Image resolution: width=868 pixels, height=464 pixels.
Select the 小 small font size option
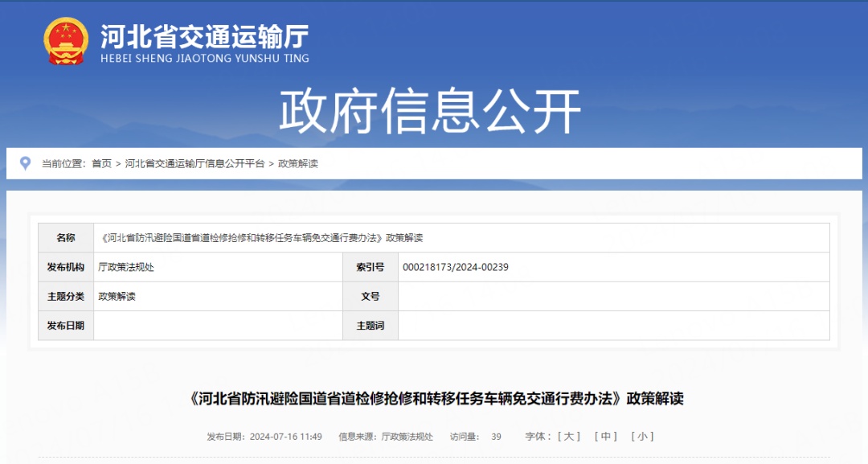pos(643,437)
